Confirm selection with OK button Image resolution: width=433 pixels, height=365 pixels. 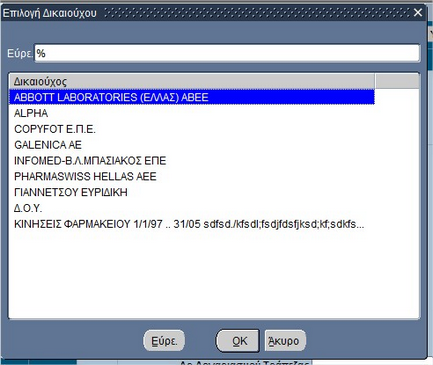coord(238,341)
